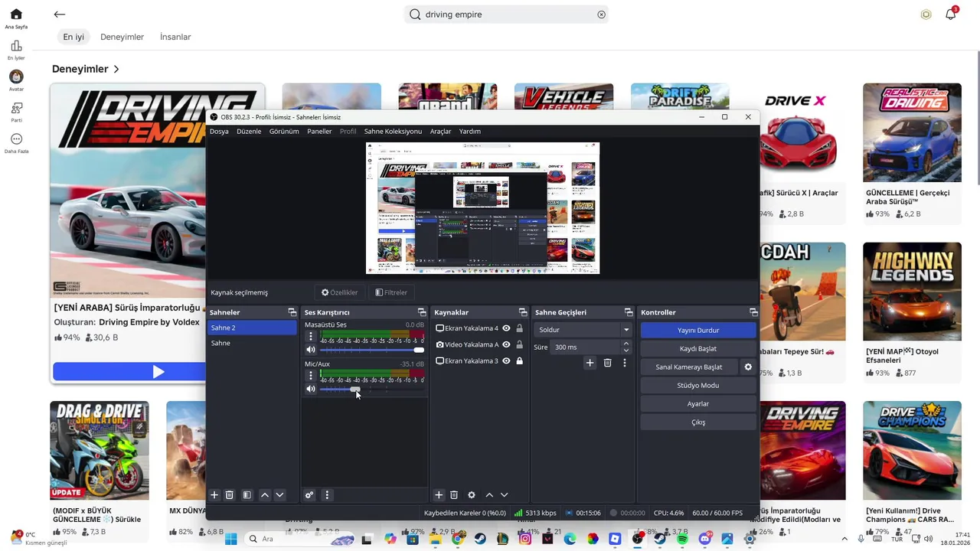Enable Stüdyo Modu
This screenshot has height=551, width=980.
click(x=698, y=385)
